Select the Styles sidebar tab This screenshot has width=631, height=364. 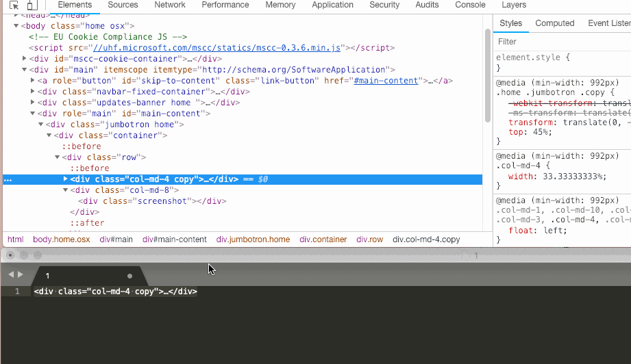tap(510, 23)
